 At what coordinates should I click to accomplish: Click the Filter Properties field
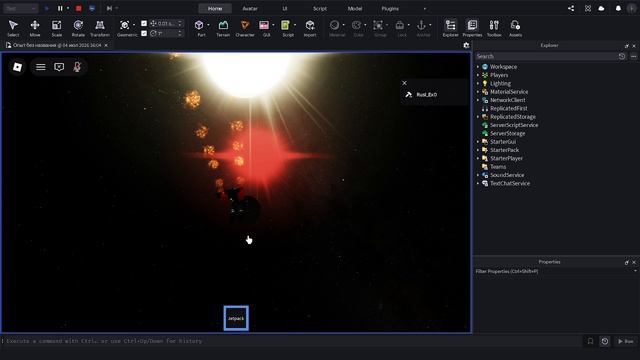point(553,271)
